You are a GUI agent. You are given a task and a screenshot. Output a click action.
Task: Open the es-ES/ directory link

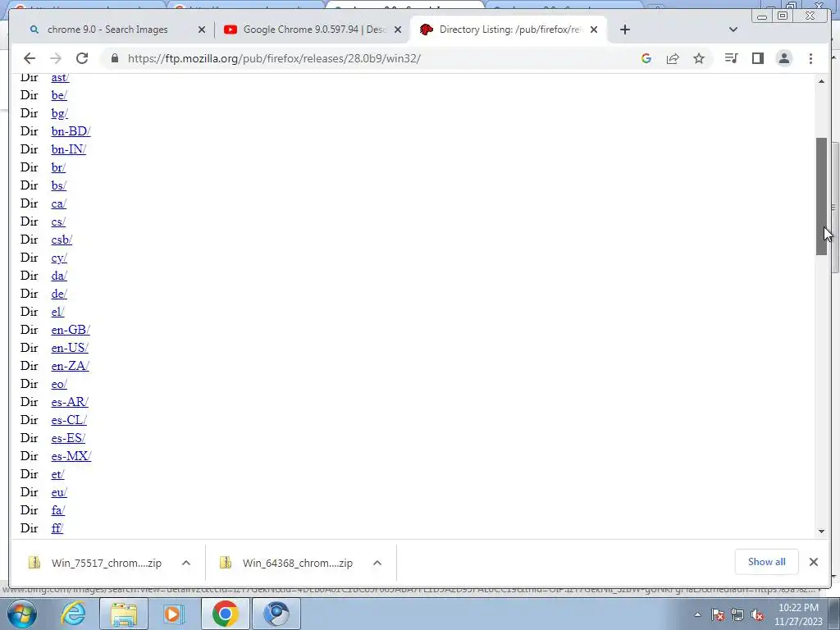pos(68,438)
